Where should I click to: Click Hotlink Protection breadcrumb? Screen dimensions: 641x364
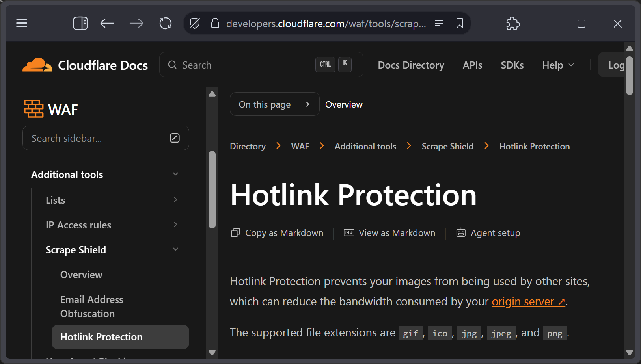click(535, 146)
